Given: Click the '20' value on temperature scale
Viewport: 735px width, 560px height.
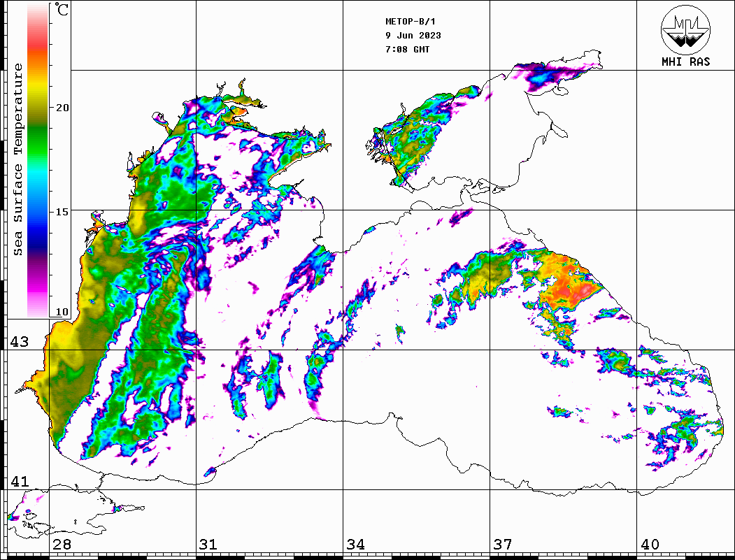Looking at the screenshot, I should [x=62, y=108].
